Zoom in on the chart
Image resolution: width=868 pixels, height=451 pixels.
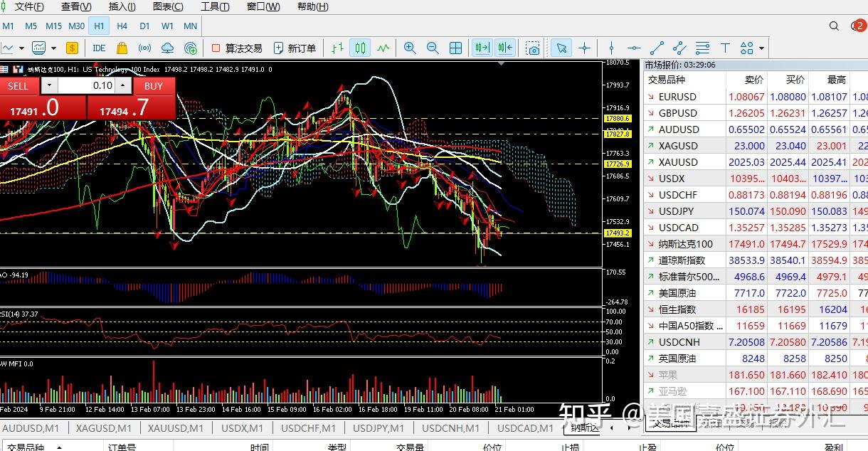tap(410, 48)
